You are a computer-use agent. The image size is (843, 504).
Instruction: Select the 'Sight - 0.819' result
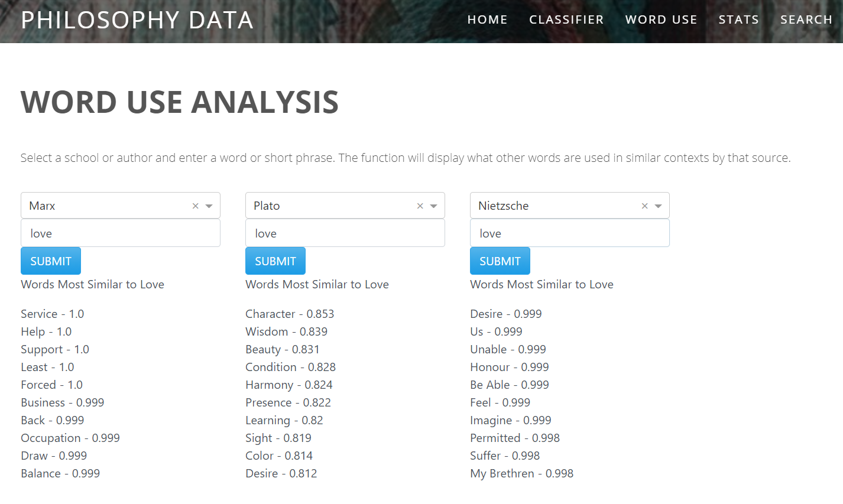[x=278, y=438]
